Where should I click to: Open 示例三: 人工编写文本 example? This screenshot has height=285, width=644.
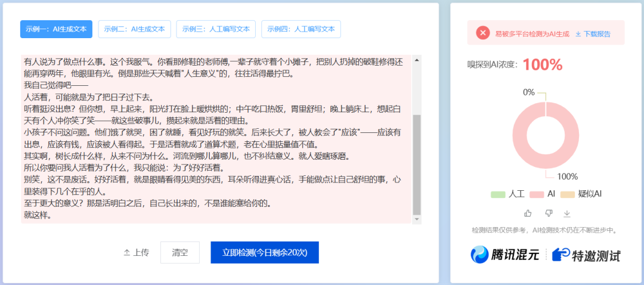(216, 29)
